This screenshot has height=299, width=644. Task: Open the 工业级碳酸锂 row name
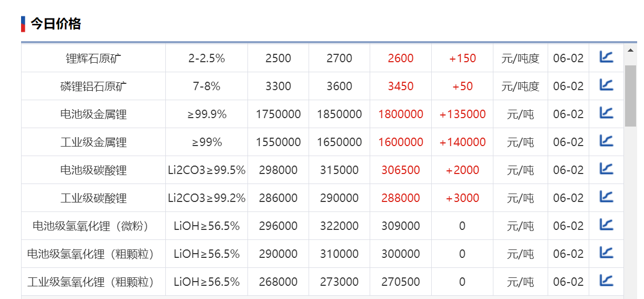pyautogui.click(x=93, y=198)
